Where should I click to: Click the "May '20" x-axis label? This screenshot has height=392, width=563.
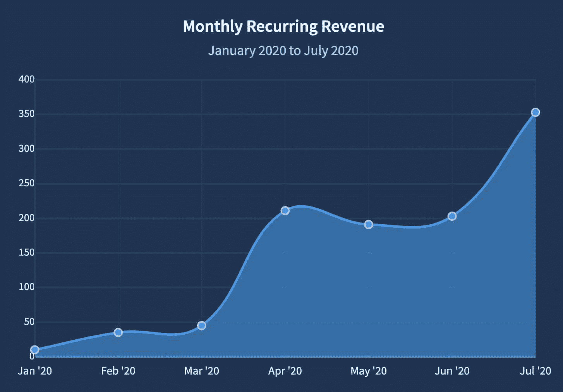click(x=369, y=371)
